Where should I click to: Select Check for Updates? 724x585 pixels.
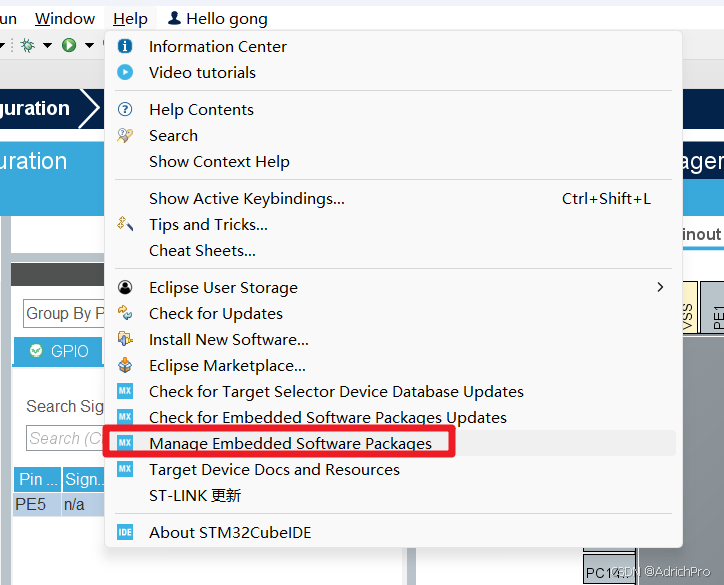pyautogui.click(x=394, y=314)
